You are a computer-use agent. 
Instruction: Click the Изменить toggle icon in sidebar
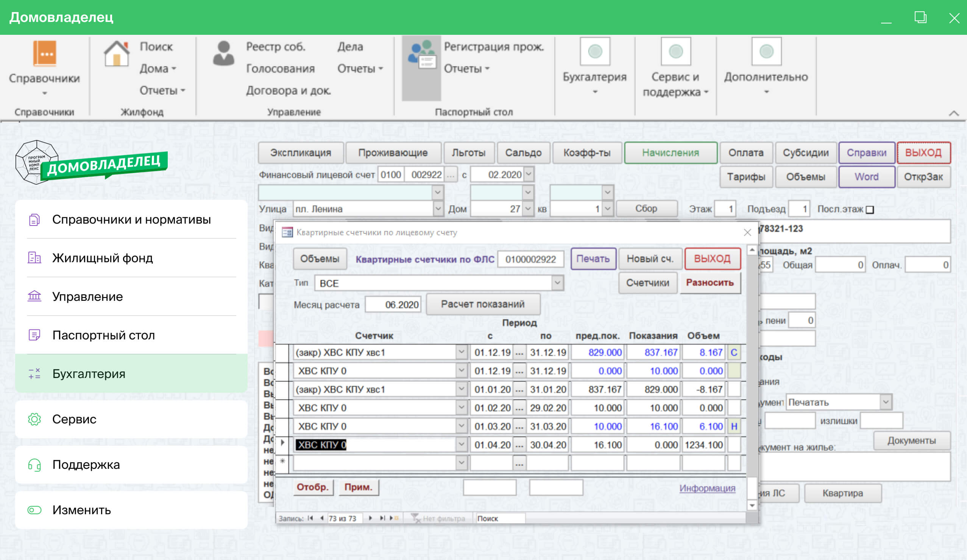[x=34, y=510]
